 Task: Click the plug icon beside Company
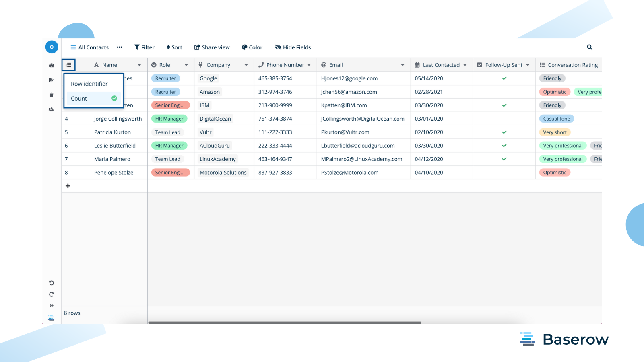tap(200, 65)
